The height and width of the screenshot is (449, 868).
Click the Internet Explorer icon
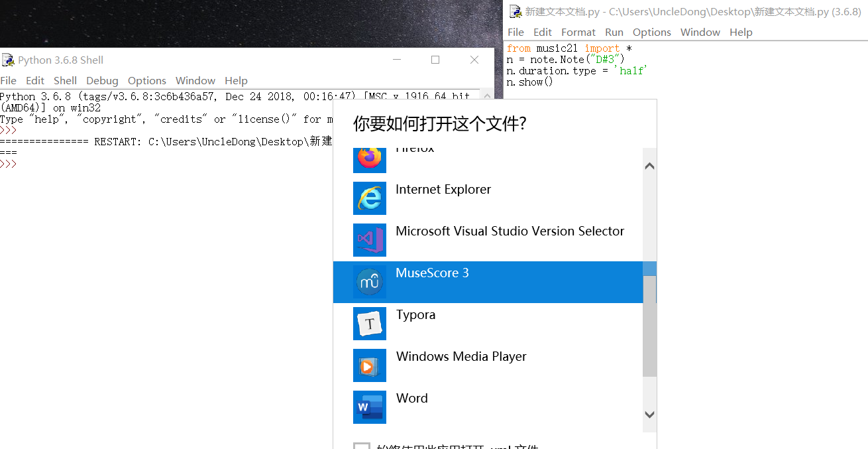coord(369,198)
